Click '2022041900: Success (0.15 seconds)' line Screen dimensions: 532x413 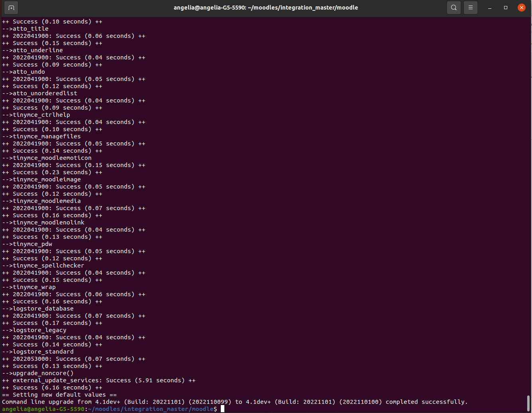(x=74, y=165)
